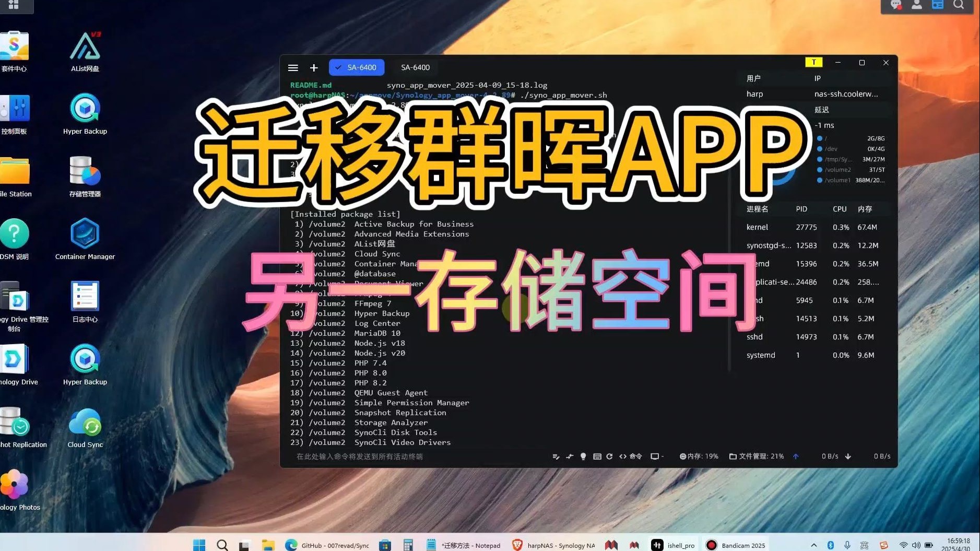980x551 pixels.
Task: Click the 'MariaDB 10' package line
Action: pyautogui.click(x=346, y=333)
